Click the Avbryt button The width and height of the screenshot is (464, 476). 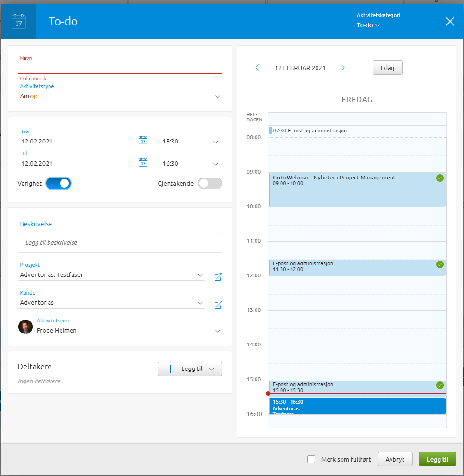click(x=395, y=459)
